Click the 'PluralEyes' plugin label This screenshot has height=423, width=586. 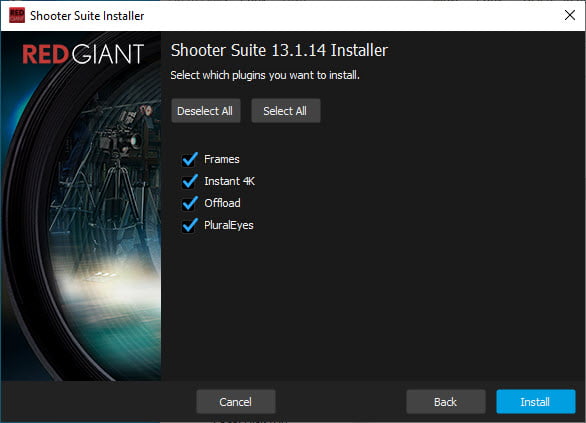pyautogui.click(x=229, y=225)
